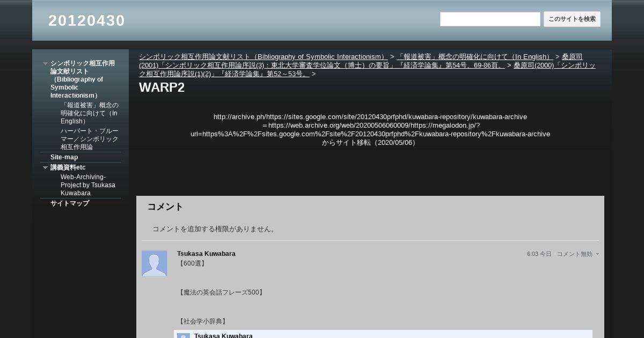The height and width of the screenshot is (338, 644).
Task: Click コメントを追加する権限がありません message
Action: click(x=215, y=229)
